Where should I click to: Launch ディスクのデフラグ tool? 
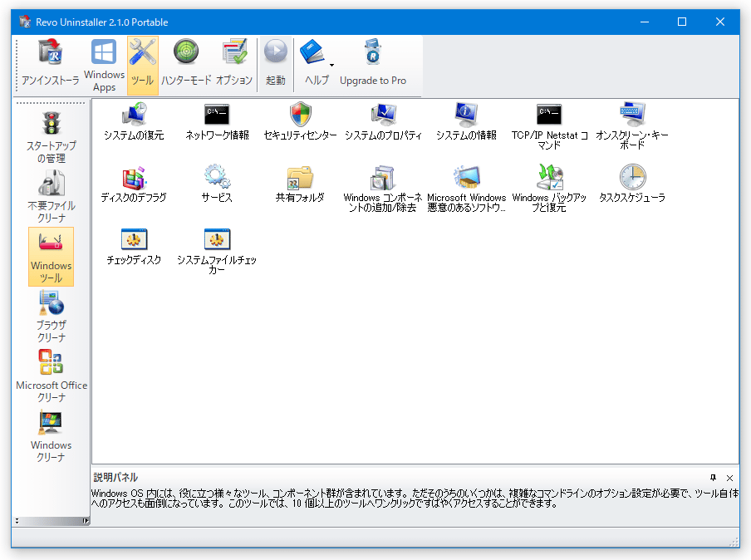[134, 184]
